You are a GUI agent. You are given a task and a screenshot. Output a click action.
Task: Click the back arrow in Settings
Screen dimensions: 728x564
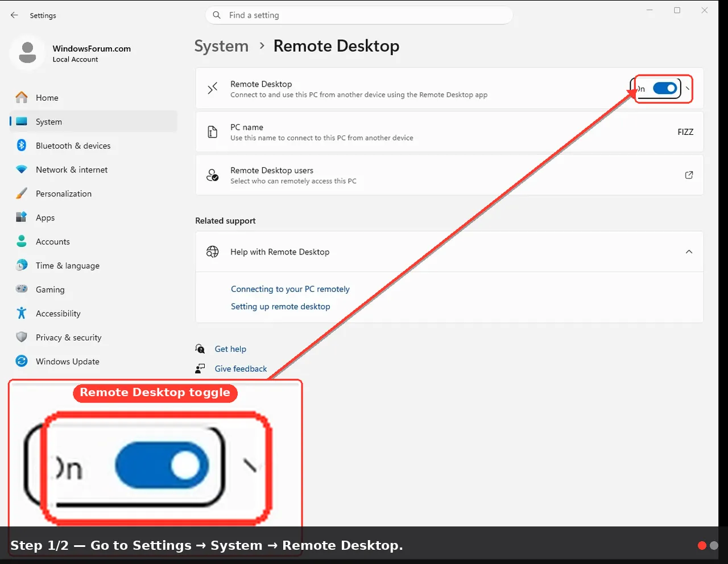[x=14, y=15]
